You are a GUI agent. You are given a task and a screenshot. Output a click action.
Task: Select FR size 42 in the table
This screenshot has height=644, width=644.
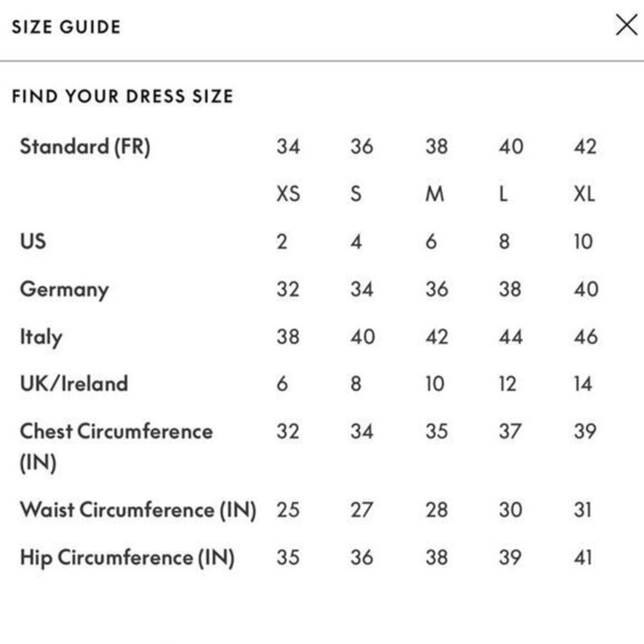coord(585,147)
